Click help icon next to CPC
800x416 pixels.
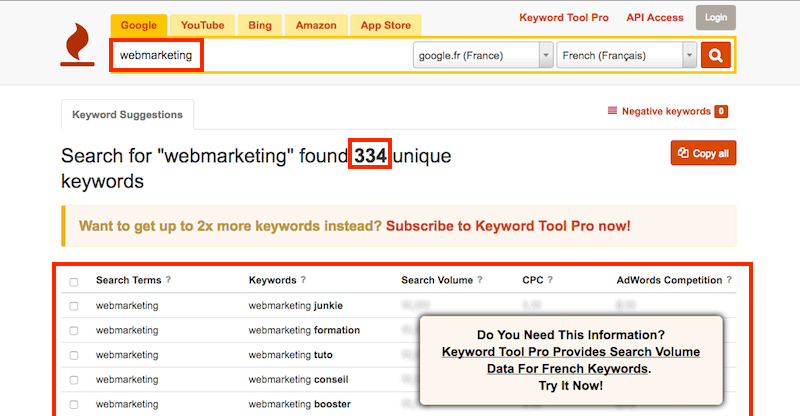click(550, 281)
